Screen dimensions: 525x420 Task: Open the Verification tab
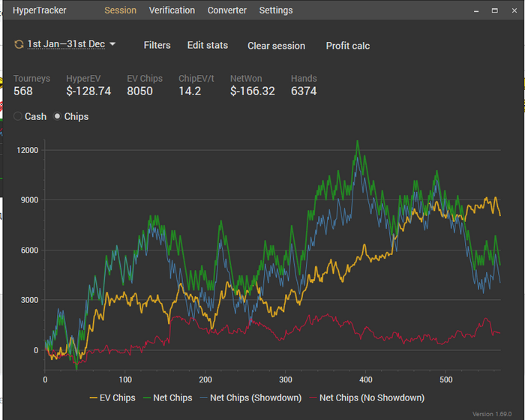(x=172, y=10)
